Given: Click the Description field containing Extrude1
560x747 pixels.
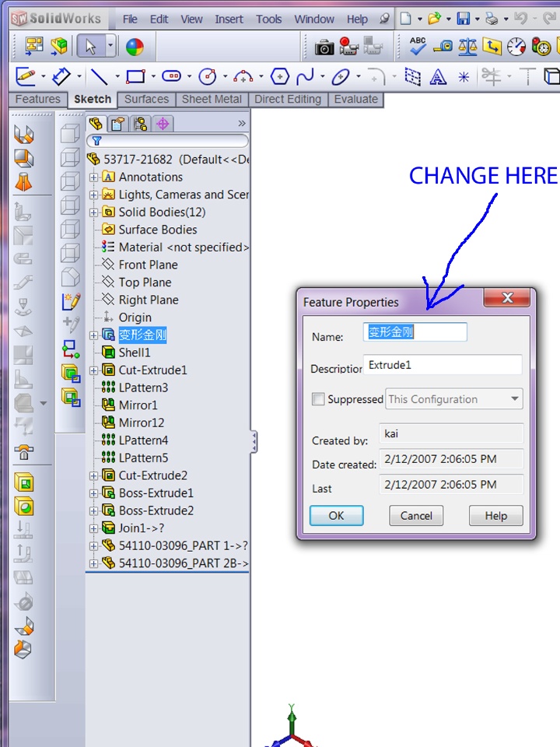Looking at the screenshot, I should (x=443, y=365).
